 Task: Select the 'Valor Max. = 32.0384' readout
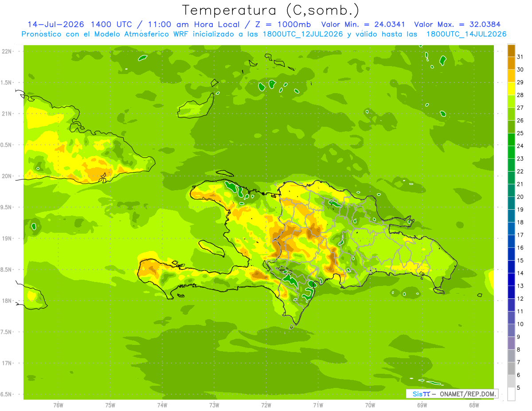pyautogui.click(x=457, y=24)
